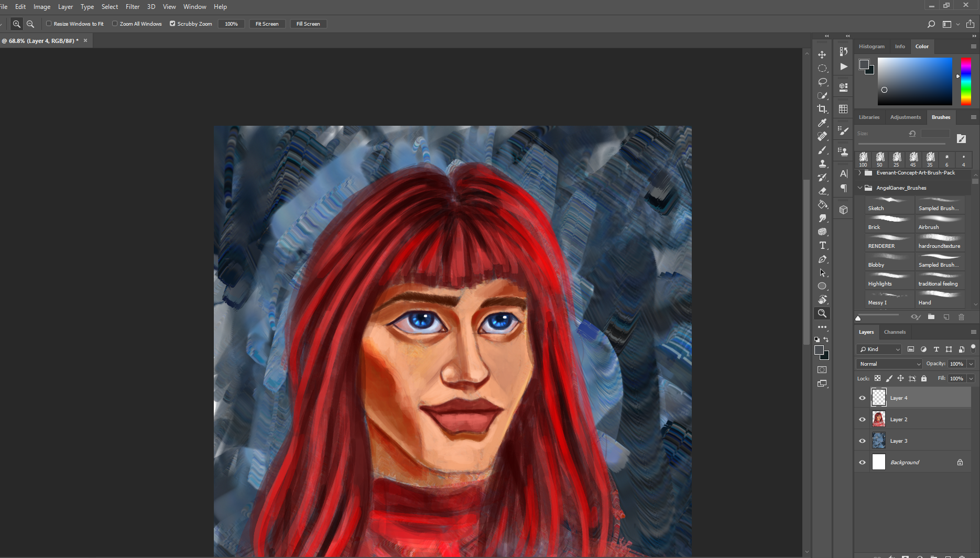Open the Kind filter dropdown
The width and height of the screenshot is (980, 558).
click(x=879, y=349)
